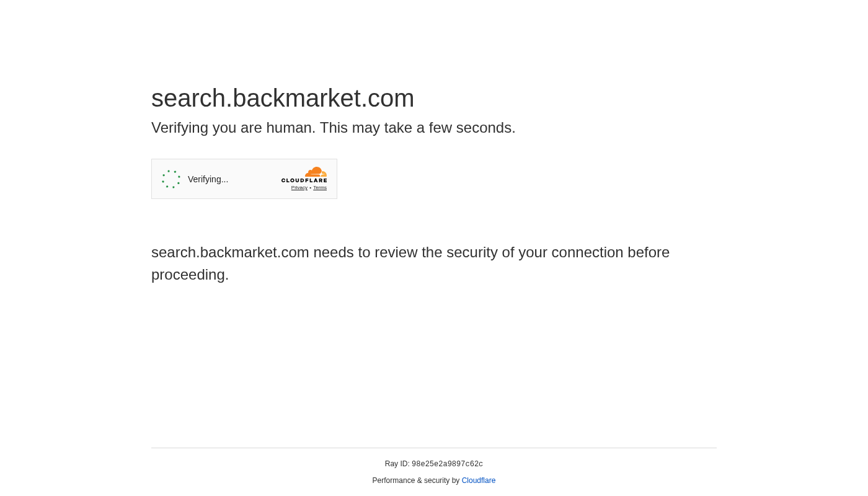The width and height of the screenshot is (868, 496).
Task: Click the dot separator between Privacy and Terms
Action: click(310, 188)
